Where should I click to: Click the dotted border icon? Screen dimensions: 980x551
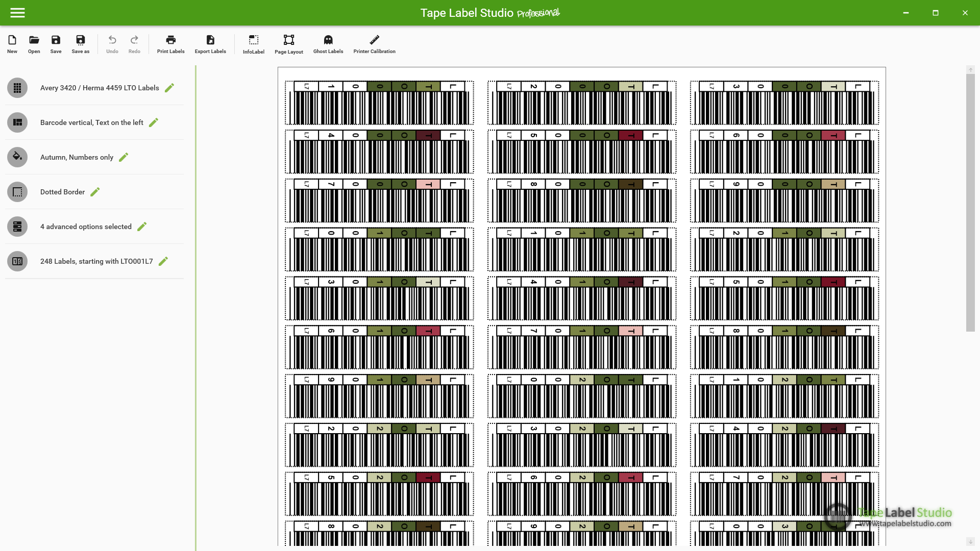[x=17, y=192]
